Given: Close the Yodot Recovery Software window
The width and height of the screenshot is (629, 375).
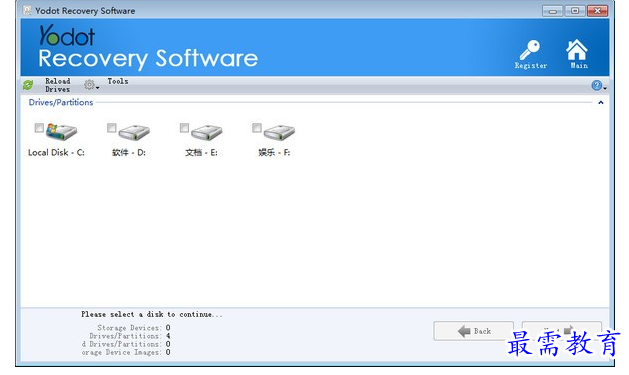Looking at the screenshot, I should 597,11.
